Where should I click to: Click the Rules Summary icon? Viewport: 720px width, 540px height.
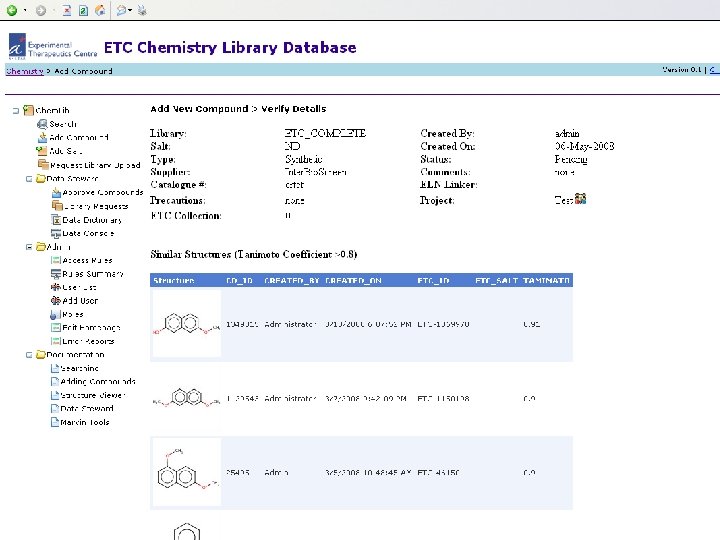coord(56,274)
